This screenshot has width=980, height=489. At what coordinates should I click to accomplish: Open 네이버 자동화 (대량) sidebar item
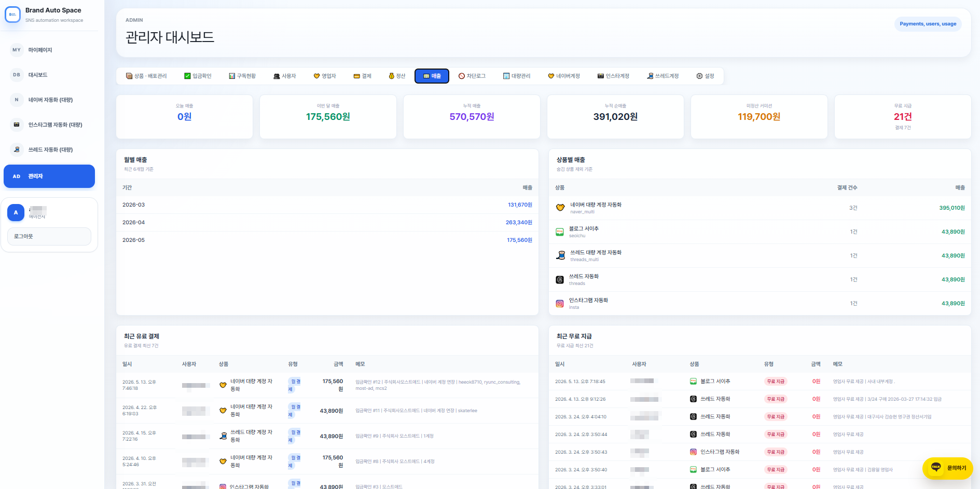49,100
